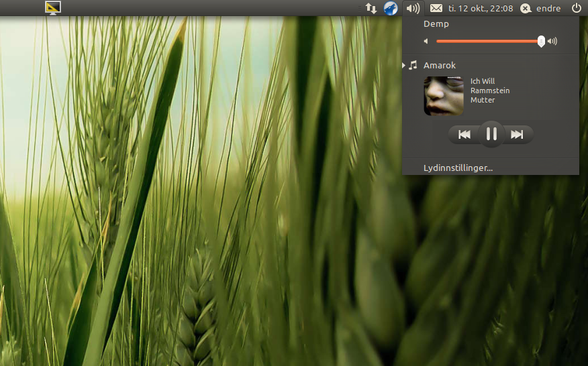Click the low volume speaker icon

point(426,41)
